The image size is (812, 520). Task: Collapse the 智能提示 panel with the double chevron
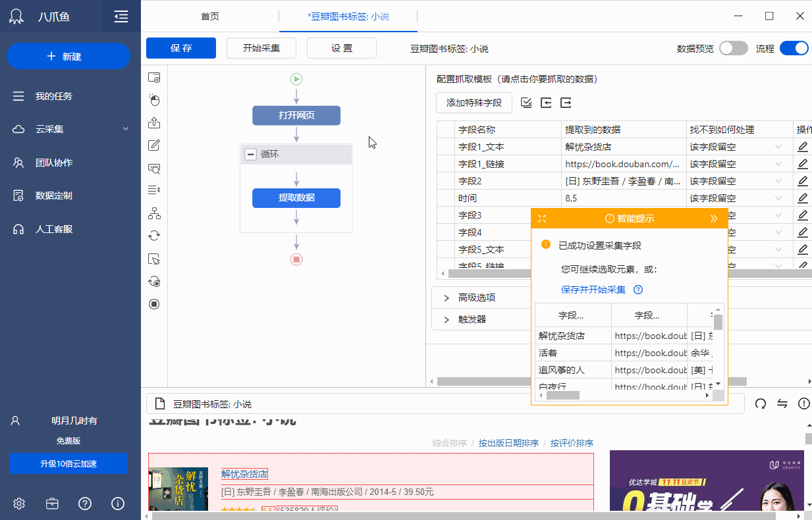[x=714, y=219]
